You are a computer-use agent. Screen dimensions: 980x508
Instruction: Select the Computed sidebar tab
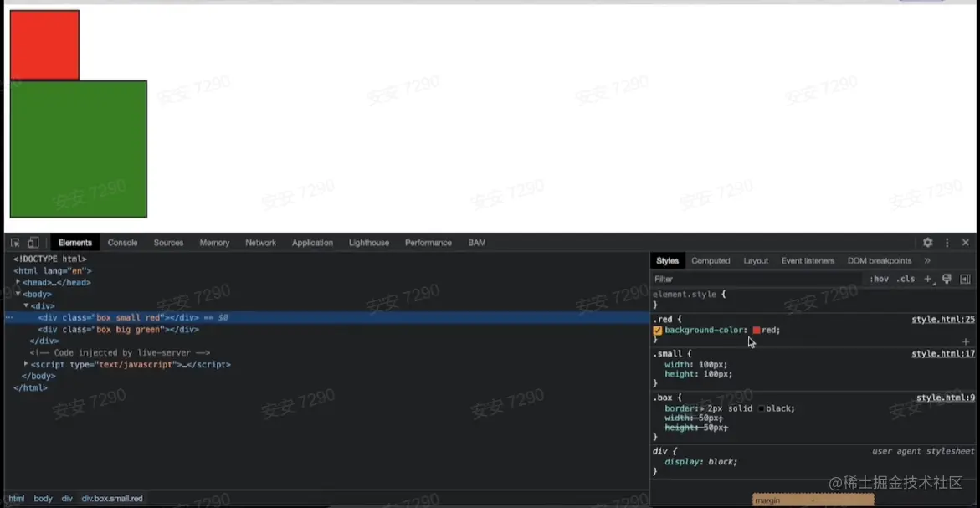click(x=711, y=260)
